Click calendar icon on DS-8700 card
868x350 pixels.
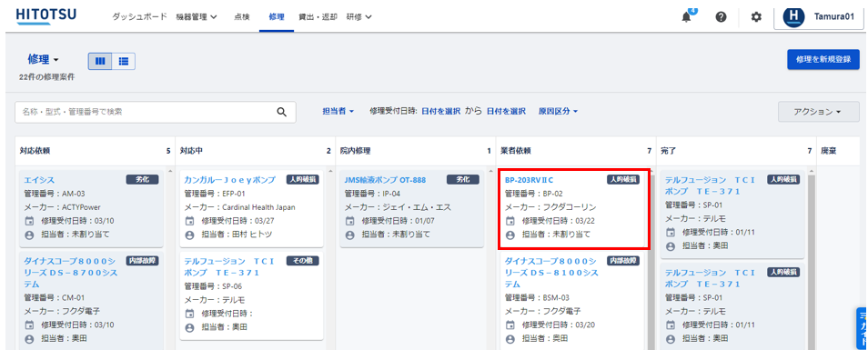[x=29, y=325]
